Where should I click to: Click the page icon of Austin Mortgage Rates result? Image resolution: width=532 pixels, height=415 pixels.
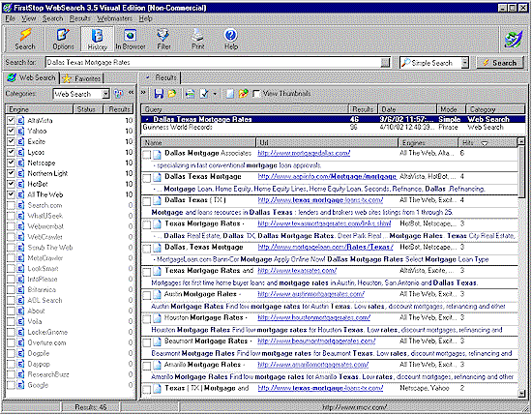click(157, 295)
